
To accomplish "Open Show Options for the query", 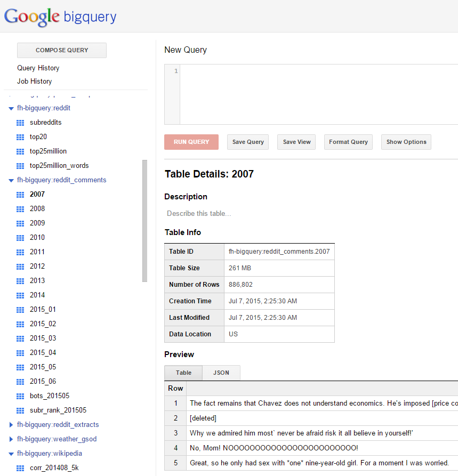I will (406, 142).
